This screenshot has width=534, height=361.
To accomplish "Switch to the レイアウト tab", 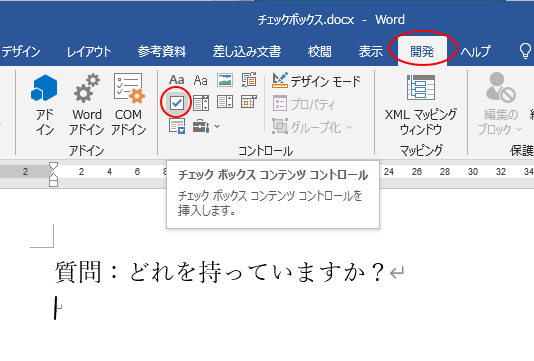I will tap(89, 52).
